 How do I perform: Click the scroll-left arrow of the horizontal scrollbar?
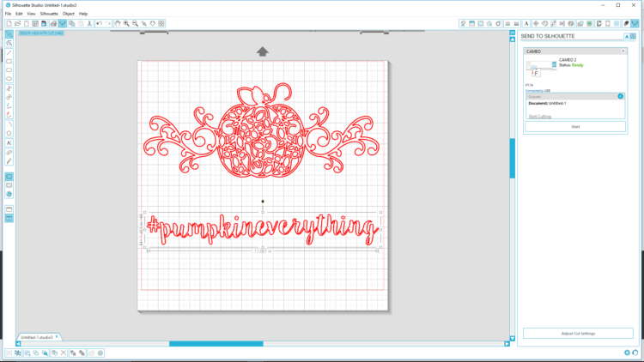click(19, 344)
